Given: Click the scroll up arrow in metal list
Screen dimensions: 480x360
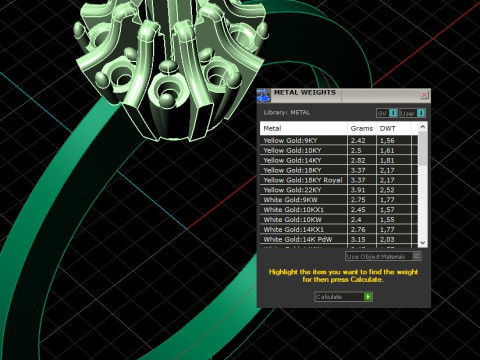Looking at the screenshot, I should (423, 127).
